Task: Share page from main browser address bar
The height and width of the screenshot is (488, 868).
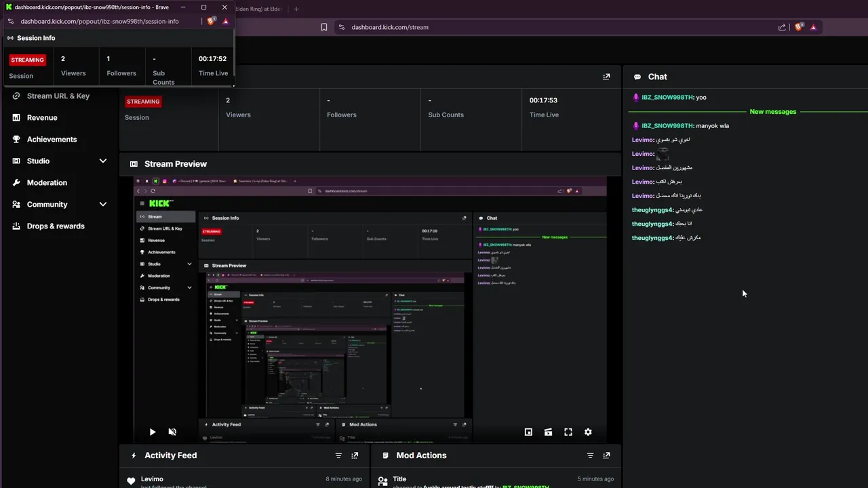Action: pyautogui.click(x=782, y=27)
